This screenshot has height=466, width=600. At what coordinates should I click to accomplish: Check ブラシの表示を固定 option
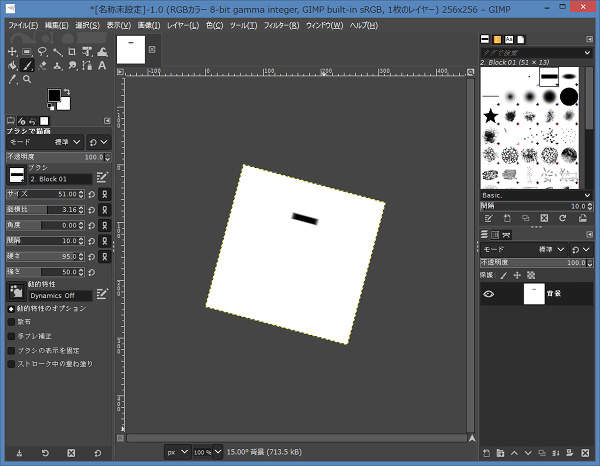12,350
